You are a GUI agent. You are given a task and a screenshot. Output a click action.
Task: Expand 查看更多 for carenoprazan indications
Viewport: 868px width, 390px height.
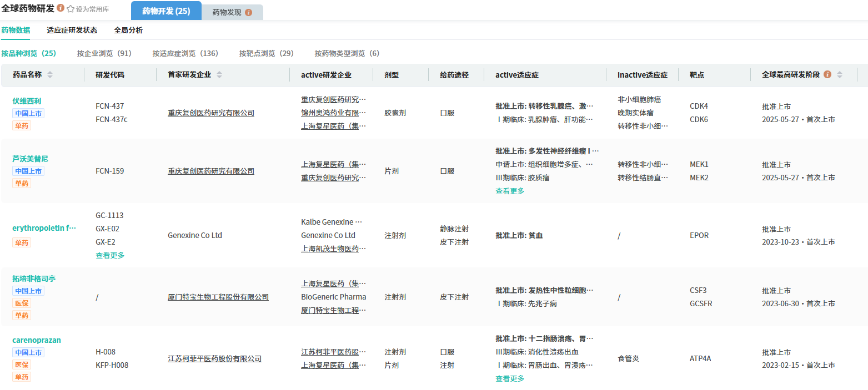510,378
